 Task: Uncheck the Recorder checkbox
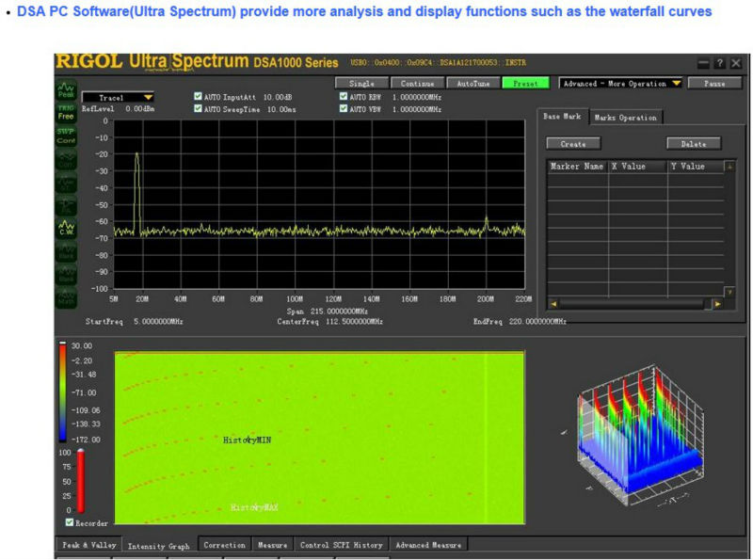tap(70, 522)
